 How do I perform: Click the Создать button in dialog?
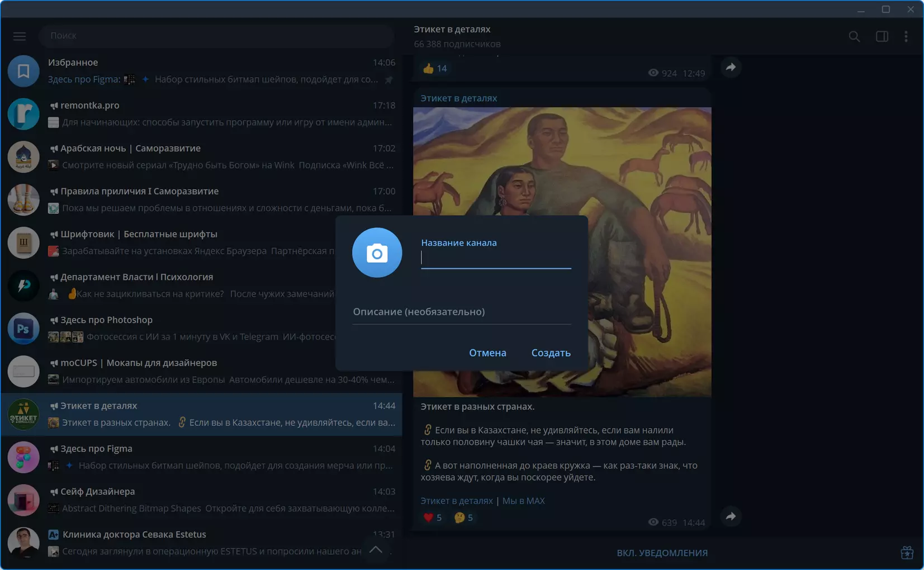click(x=551, y=353)
